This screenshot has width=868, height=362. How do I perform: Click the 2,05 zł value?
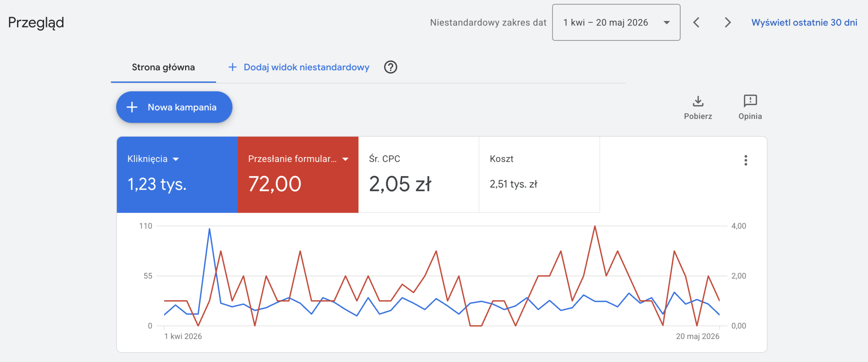[400, 184]
